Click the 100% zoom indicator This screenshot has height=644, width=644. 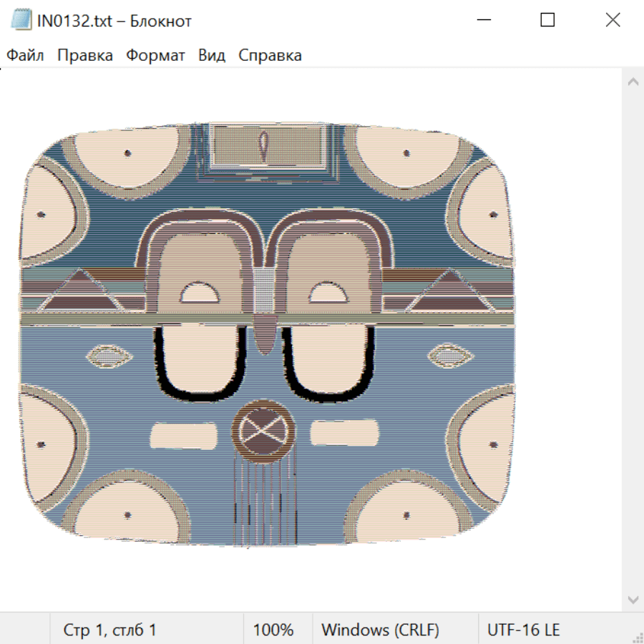pos(273,630)
